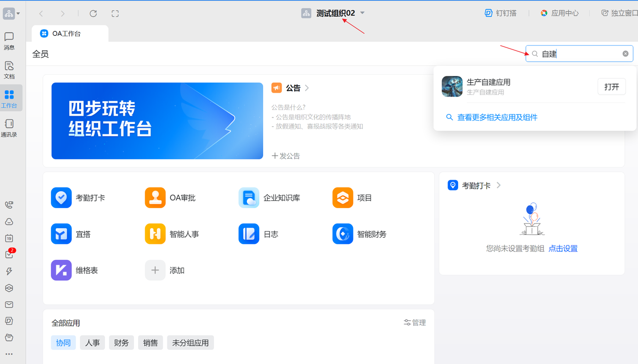Select the 未分组应用 category tab

click(190, 343)
